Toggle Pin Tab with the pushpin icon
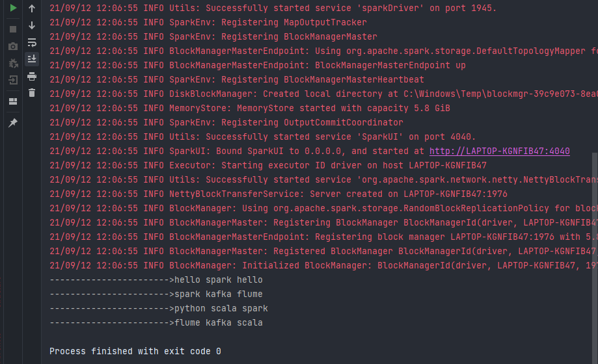Image resolution: width=598 pixels, height=364 pixels. tap(13, 122)
